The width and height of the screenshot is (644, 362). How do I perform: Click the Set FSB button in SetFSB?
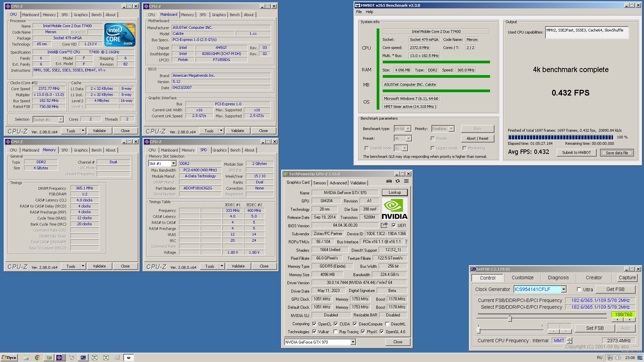tap(595, 328)
